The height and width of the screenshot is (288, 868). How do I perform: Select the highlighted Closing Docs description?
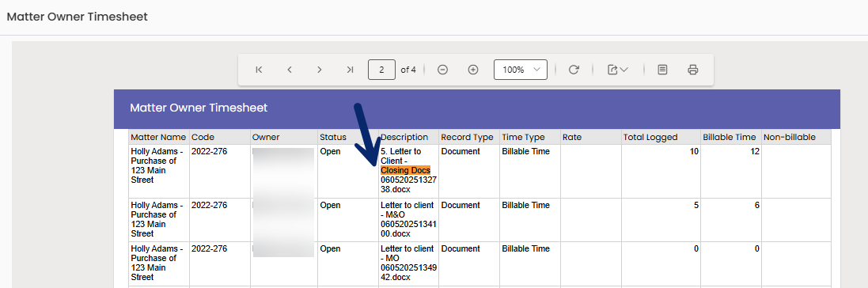coord(406,171)
